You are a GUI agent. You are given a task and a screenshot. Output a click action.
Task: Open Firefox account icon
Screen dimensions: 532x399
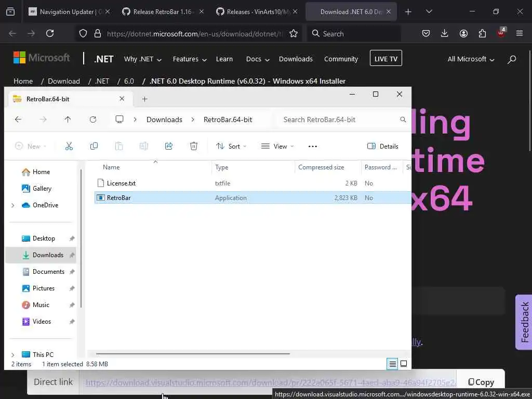click(463, 33)
